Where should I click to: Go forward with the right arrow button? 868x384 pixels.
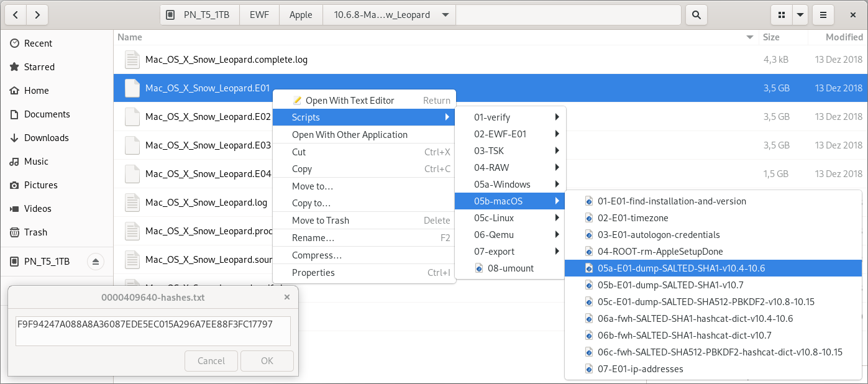[38, 15]
